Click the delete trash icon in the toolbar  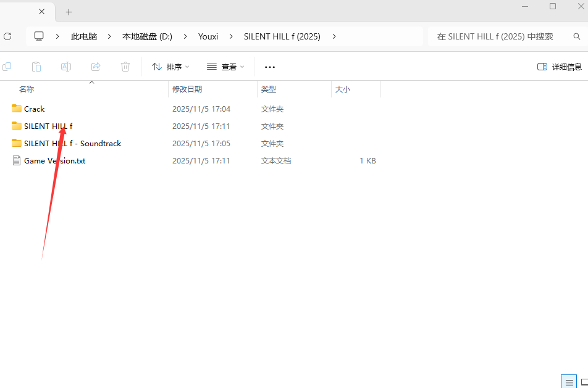125,67
